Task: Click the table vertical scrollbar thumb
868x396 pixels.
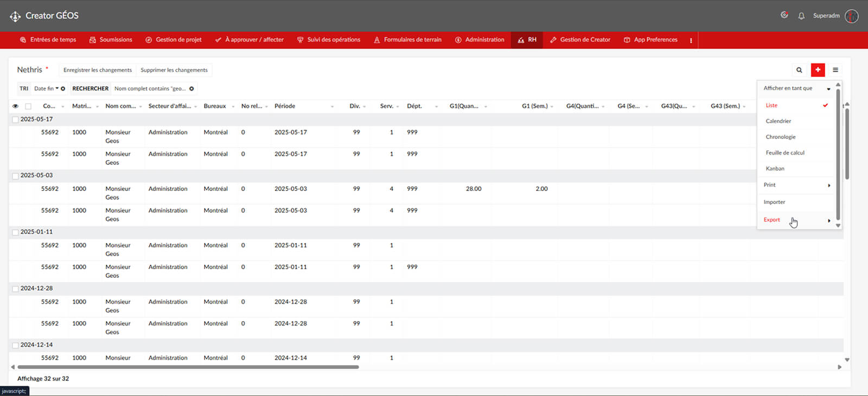Action: tap(847, 144)
